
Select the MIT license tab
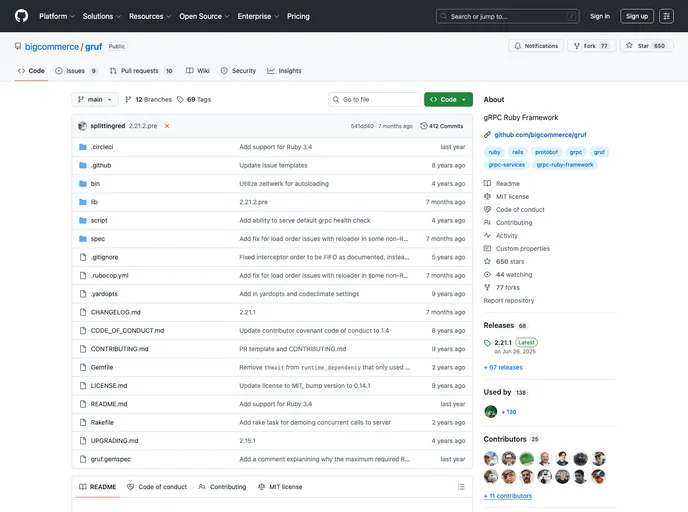click(x=280, y=487)
